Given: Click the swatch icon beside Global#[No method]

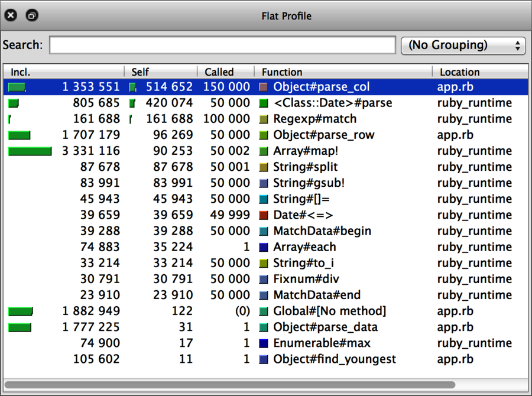Looking at the screenshot, I should tap(263, 311).
